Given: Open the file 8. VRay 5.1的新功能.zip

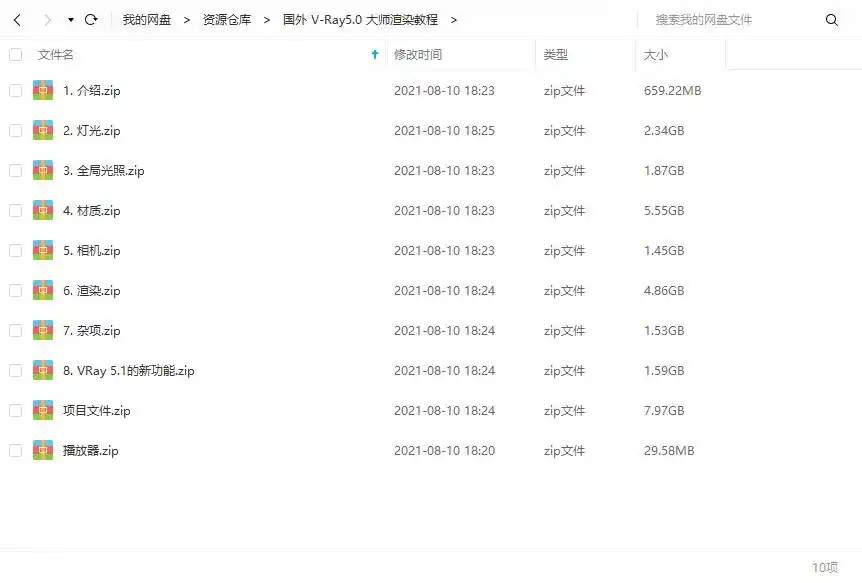Looking at the screenshot, I should 128,371.
